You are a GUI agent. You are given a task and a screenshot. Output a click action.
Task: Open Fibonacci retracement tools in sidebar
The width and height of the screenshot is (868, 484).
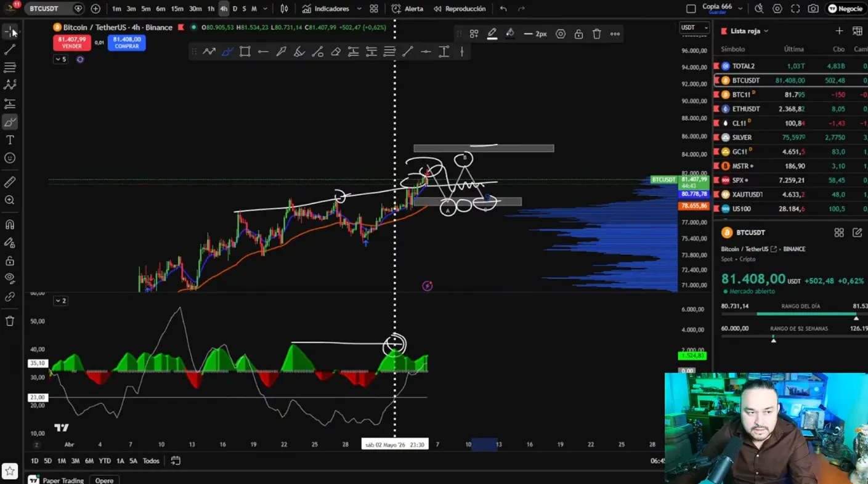coord(10,67)
